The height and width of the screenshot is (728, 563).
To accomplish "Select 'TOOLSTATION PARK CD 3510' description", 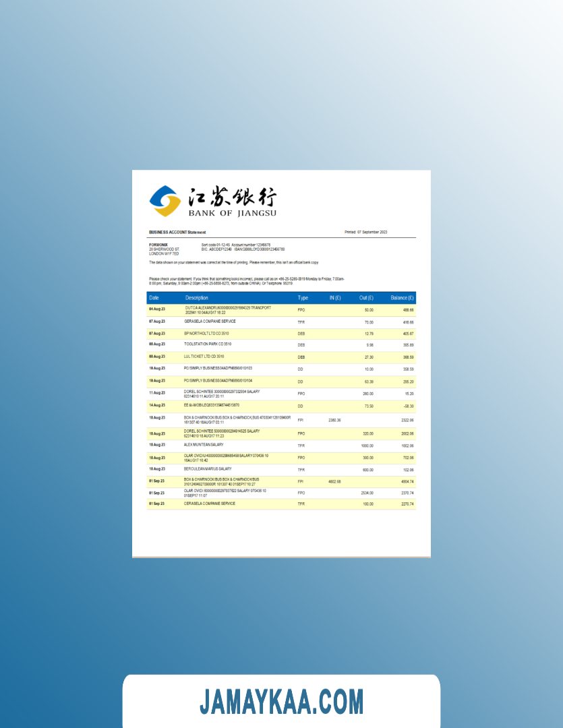I will [208, 344].
